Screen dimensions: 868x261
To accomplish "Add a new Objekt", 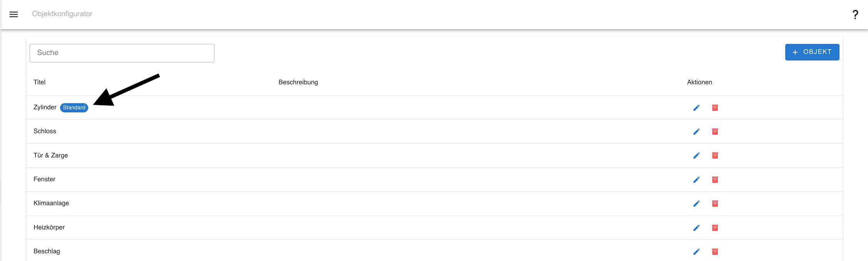I will pyautogui.click(x=812, y=52).
